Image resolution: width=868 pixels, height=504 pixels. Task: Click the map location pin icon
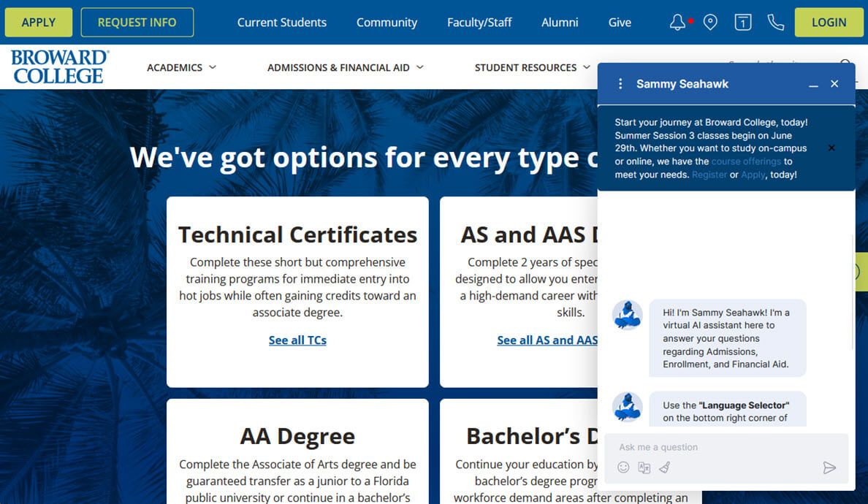(x=710, y=22)
